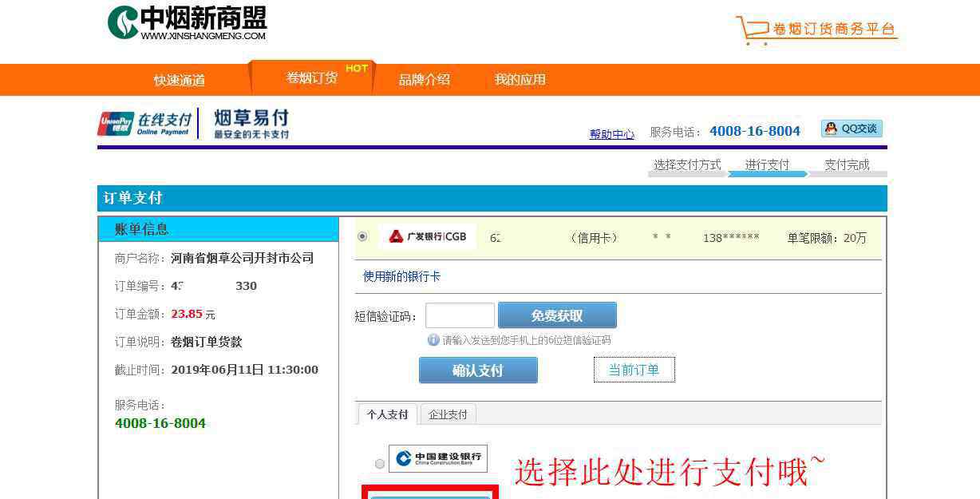The width and height of the screenshot is (980, 499).
Task: Click the 选择支付方式 step
Action: (x=687, y=164)
